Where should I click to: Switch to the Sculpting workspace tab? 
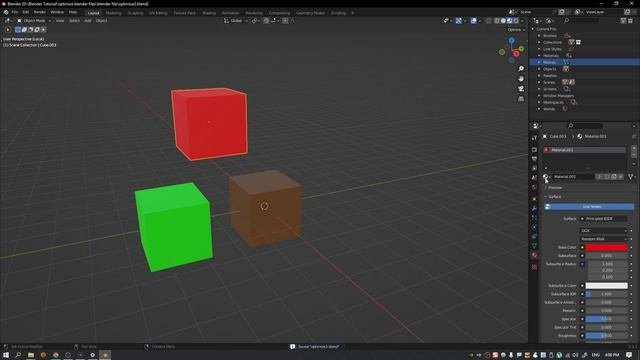136,13
